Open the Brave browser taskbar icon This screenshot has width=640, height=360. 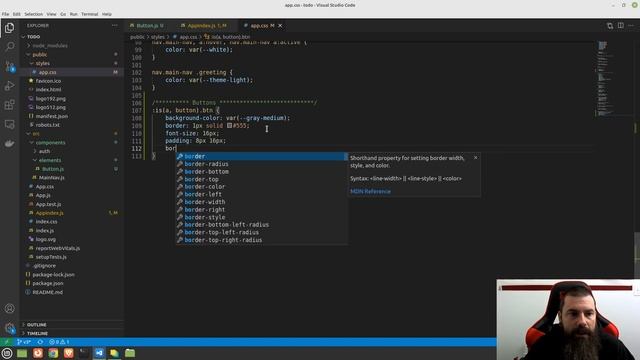69,353
